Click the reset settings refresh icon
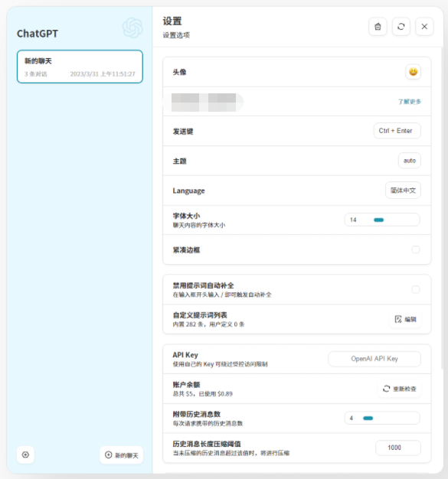This screenshot has width=448, height=479. click(x=401, y=27)
